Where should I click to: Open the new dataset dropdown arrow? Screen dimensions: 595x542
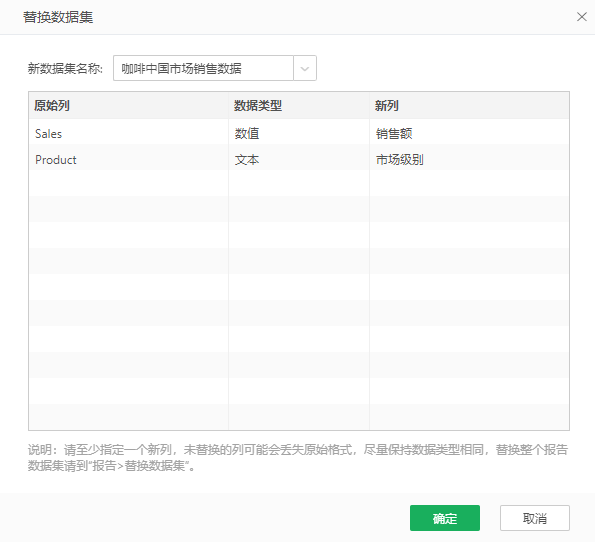(x=305, y=68)
